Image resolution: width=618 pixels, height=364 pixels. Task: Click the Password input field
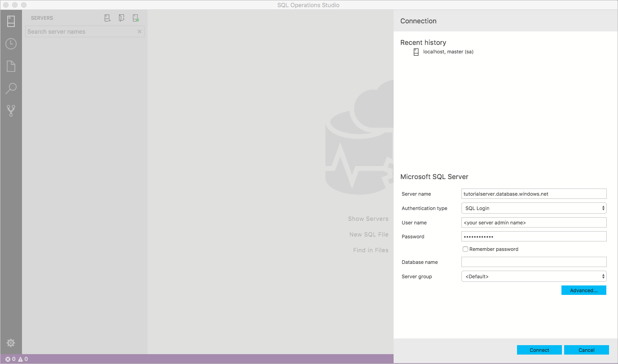(x=534, y=237)
